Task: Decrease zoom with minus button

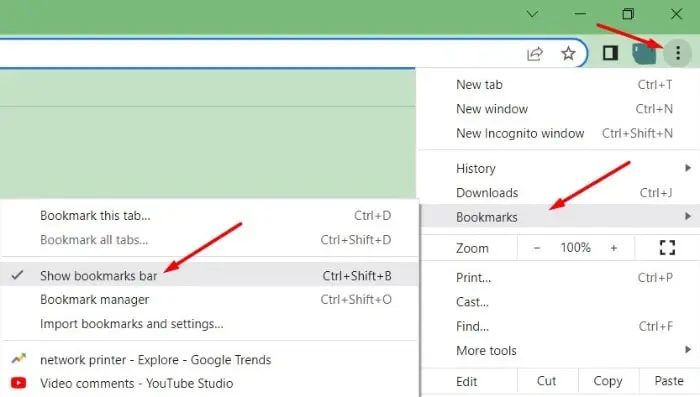Action: [x=537, y=248]
